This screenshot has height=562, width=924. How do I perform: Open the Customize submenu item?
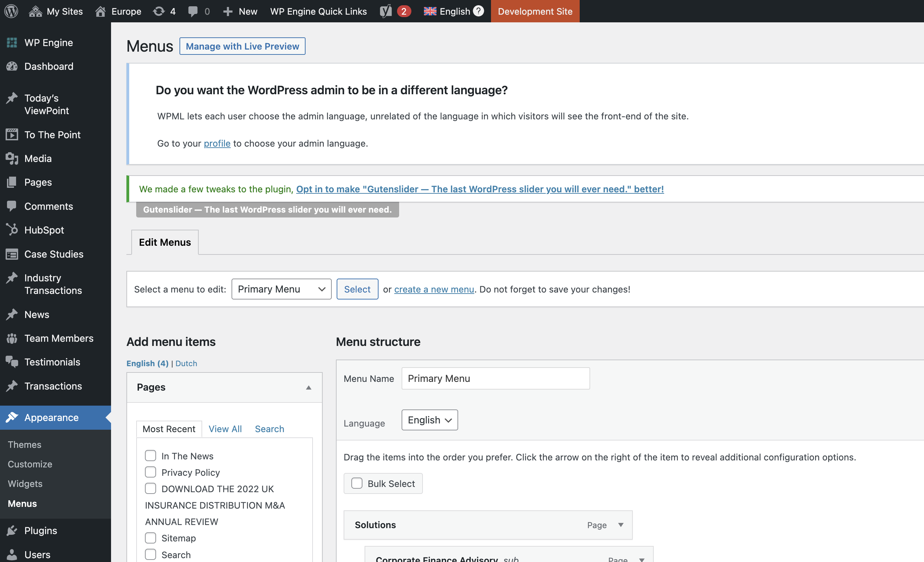click(x=30, y=464)
